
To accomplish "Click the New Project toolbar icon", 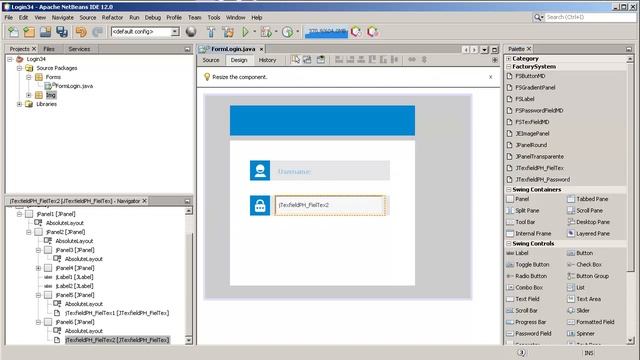I will 29,32.
